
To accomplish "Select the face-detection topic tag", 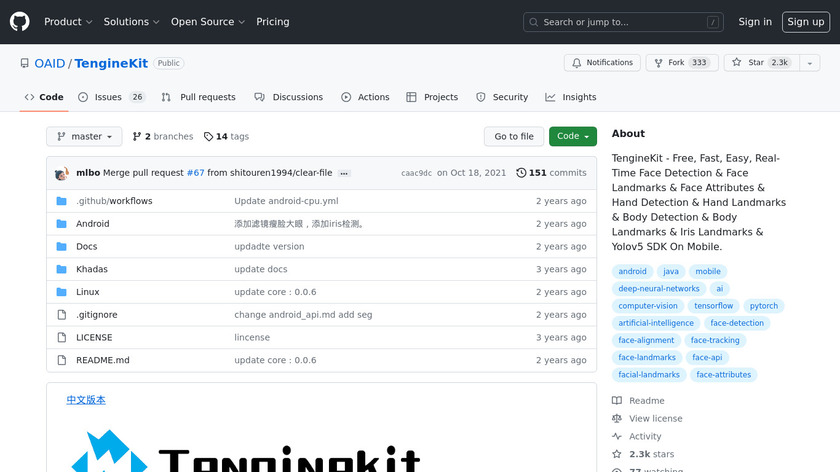I will click(737, 323).
